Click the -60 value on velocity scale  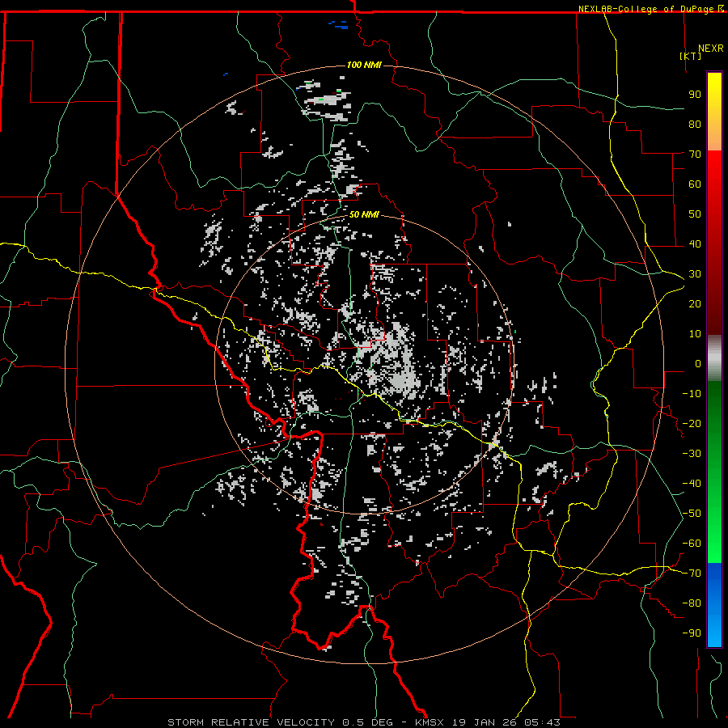(x=692, y=544)
